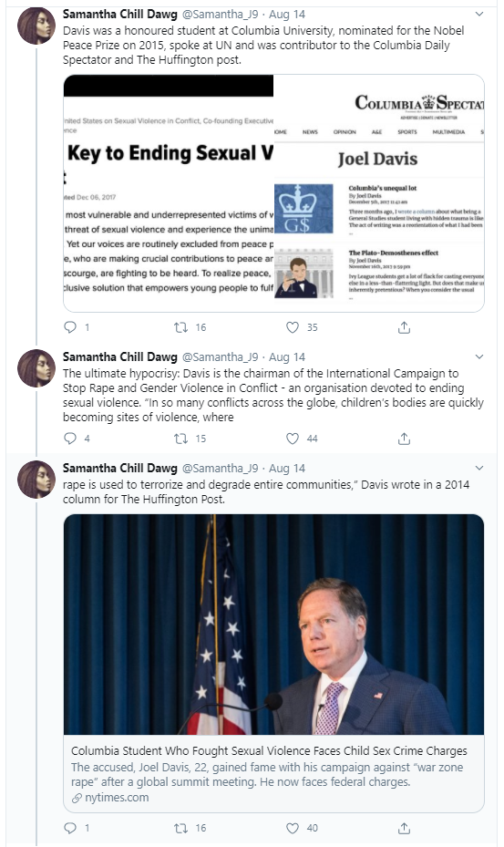Open the first tweet's chevron menu
This screenshot has height=847, width=504.
(x=479, y=14)
